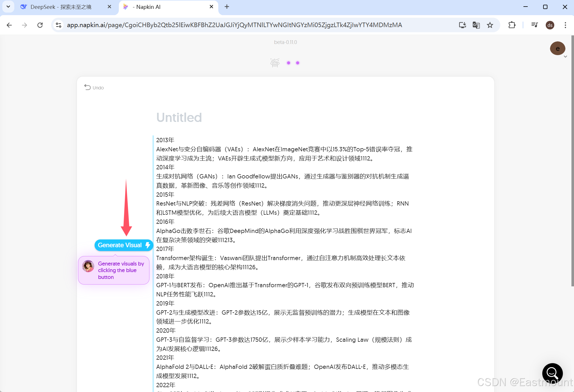Close the Napkin AI tab
Screen dimensions: 574x392
tap(211, 7)
